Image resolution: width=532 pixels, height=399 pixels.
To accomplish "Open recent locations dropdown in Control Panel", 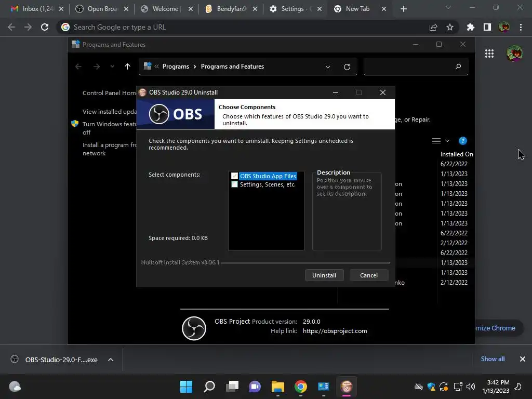I will click(x=112, y=66).
